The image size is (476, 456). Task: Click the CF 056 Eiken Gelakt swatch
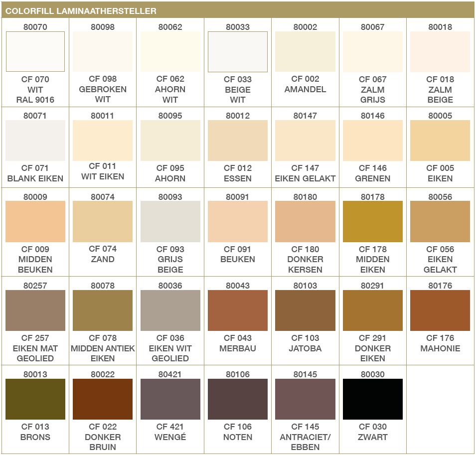coord(440,222)
